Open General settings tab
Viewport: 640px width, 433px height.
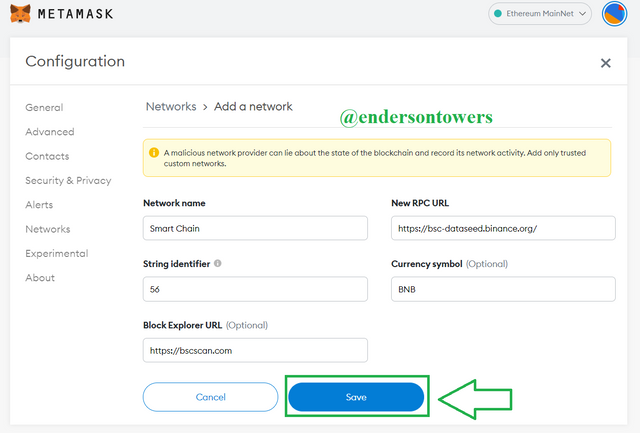(x=44, y=108)
